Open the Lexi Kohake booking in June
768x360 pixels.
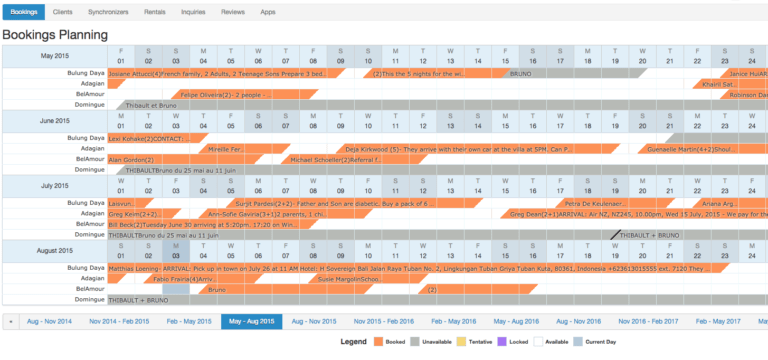[158, 138]
